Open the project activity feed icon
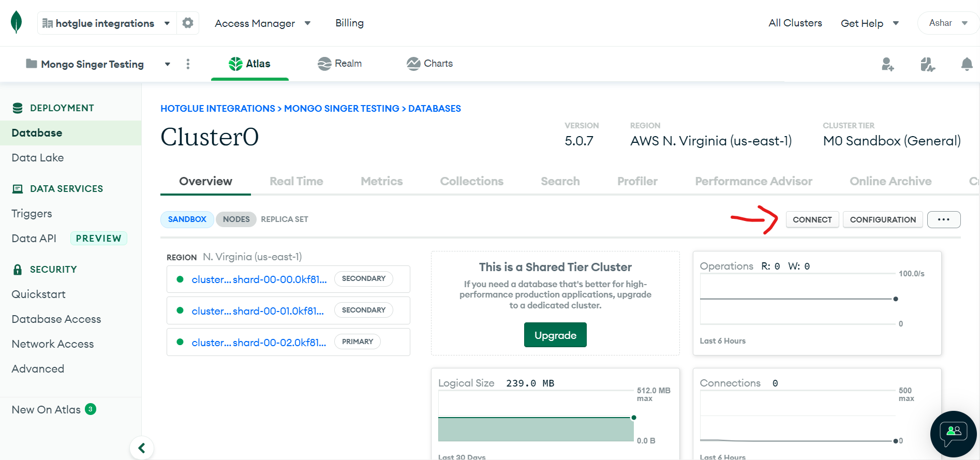 click(928, 64)
